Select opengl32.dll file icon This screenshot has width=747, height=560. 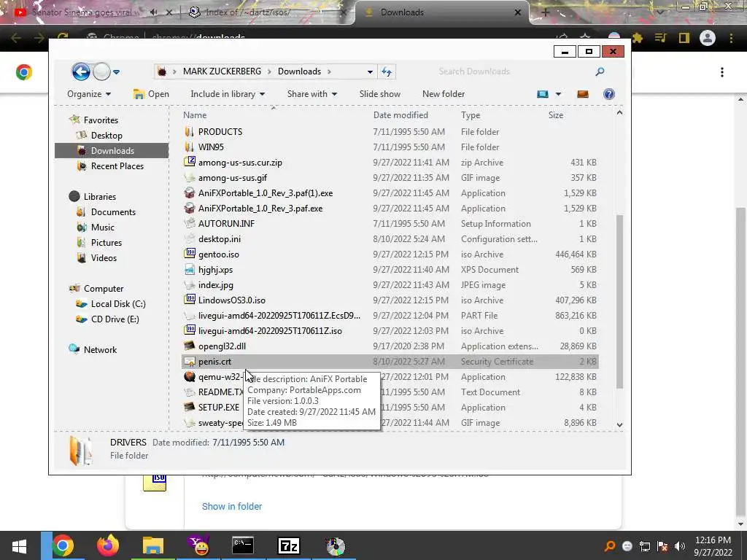pyautogui.click(x=190, y=346)
